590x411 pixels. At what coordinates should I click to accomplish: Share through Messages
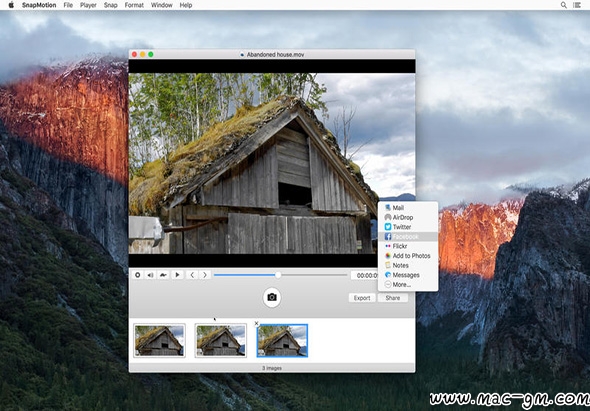408,275
